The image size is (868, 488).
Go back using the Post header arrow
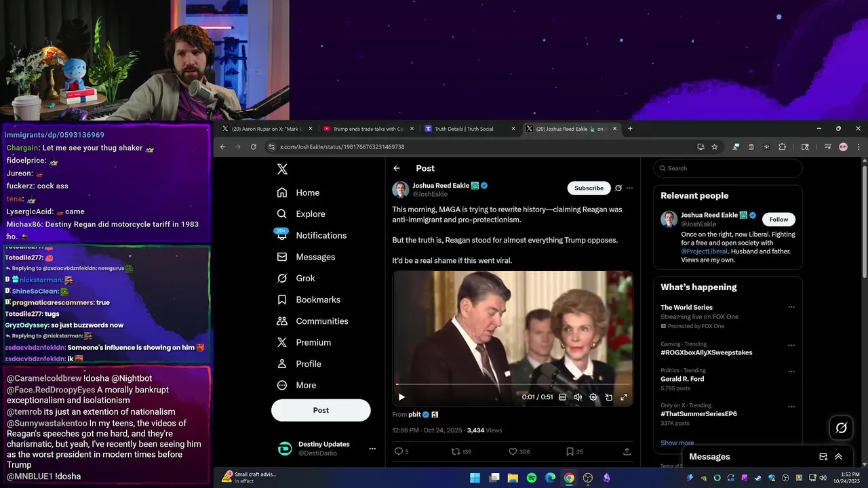click(397, 168)
